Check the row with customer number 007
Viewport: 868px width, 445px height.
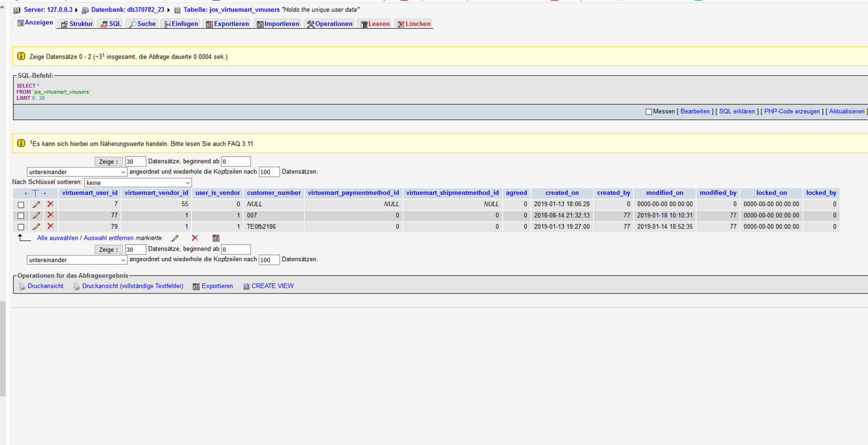pyautogui.click(x=21, y=216)
